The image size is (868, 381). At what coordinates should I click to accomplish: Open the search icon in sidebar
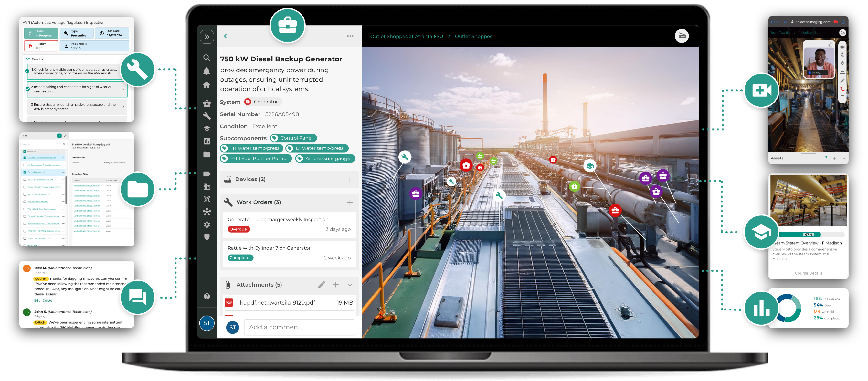pyautogui.click(x=206, y=58)
